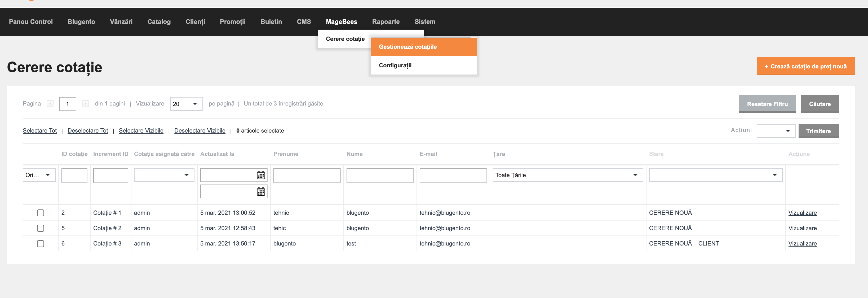Open the Catalog menu
Image resolution: width=868 pixels, height=298 pixels.
[x=159, y=21]
